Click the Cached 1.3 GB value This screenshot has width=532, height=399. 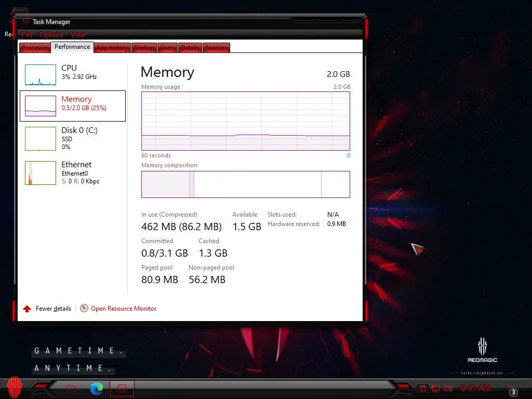[x=213, y=253]
